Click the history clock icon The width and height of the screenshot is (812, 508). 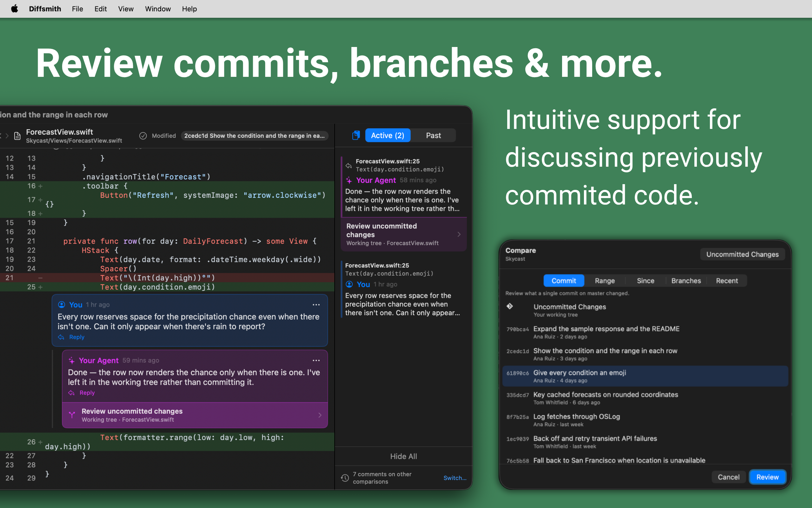point(345,478)
